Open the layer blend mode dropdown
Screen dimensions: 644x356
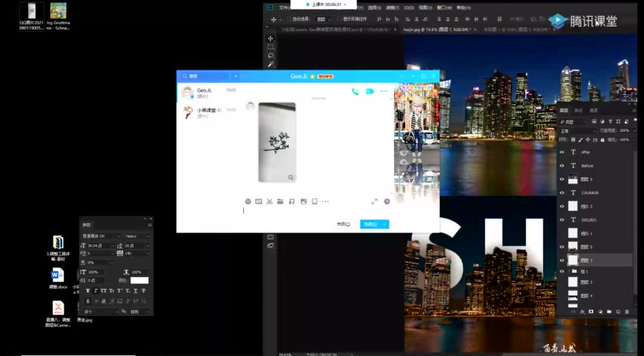click(578, 130)
